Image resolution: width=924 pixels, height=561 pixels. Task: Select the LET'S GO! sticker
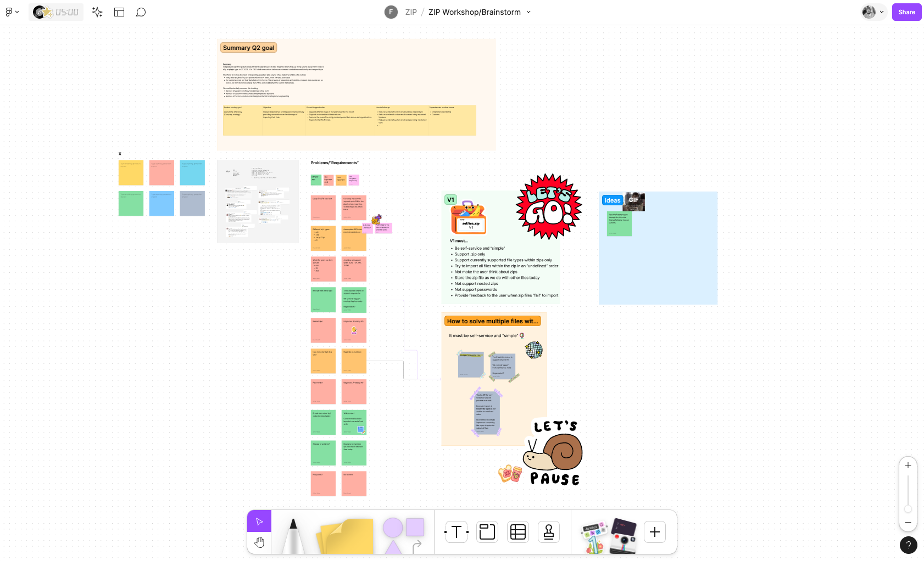coord(549,206)
